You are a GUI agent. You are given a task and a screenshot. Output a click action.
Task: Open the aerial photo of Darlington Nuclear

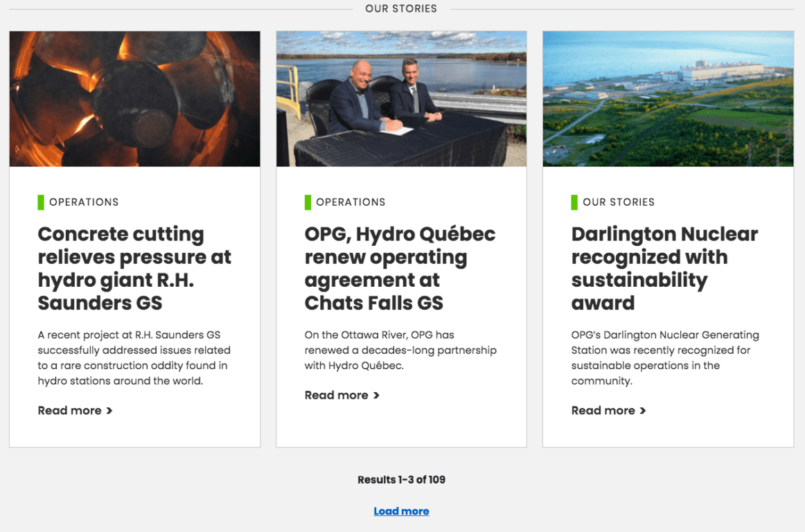[668, 98]
